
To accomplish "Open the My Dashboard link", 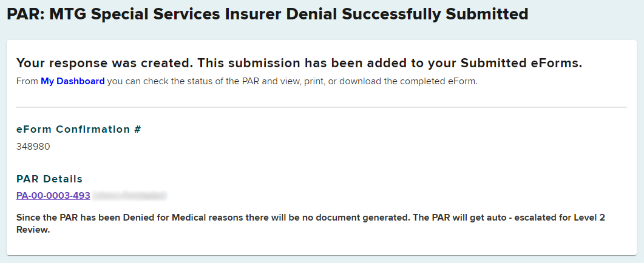I will [x=72, y=81].
